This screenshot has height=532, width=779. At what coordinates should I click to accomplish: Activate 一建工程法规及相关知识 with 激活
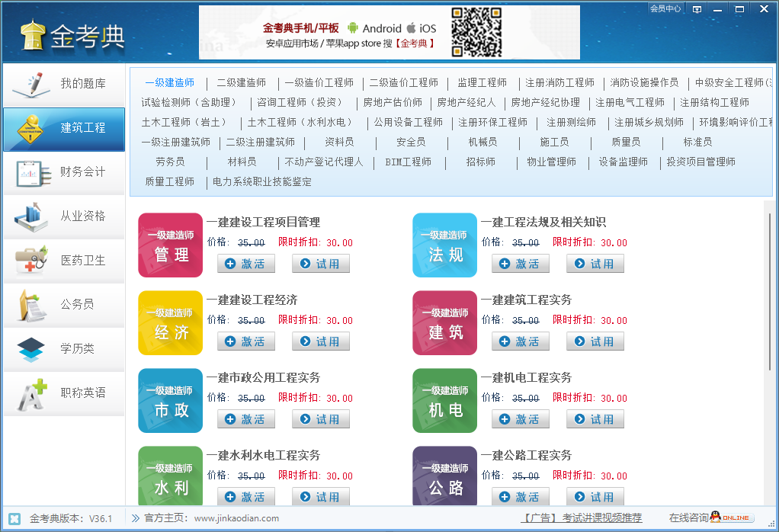click(521, 264)
